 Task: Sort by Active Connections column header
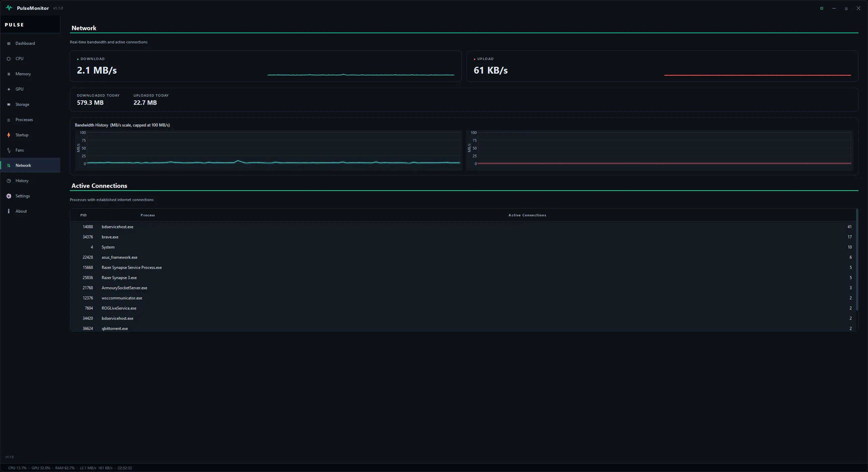pos(527,215)
